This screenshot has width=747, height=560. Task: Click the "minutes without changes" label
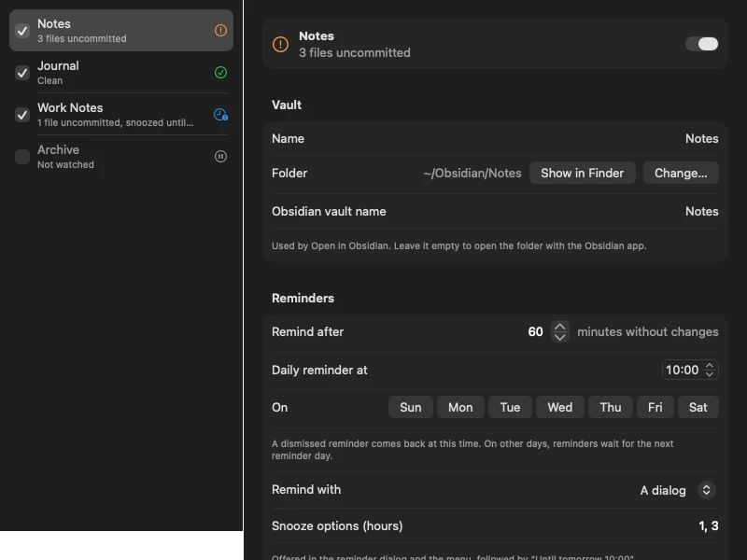tap(647, 332)
